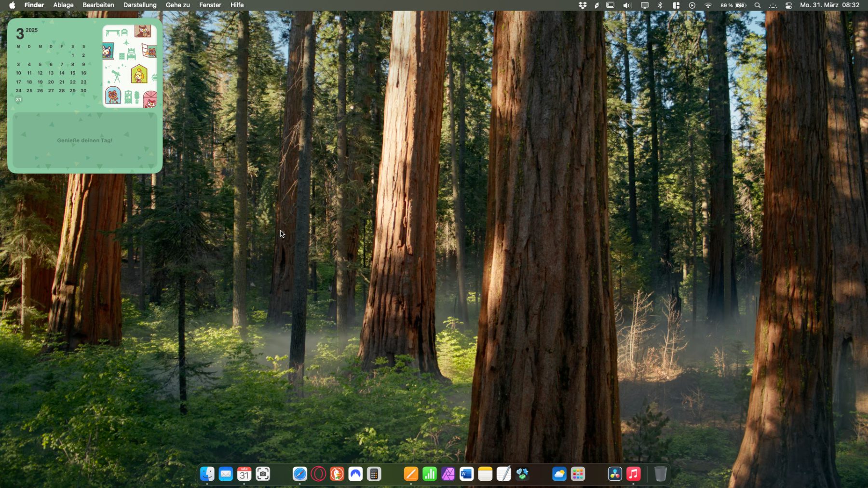Viewport: 868px width, 488px height.
Task: Launch the Opera browser in the dock
Action: coord(318,474)
